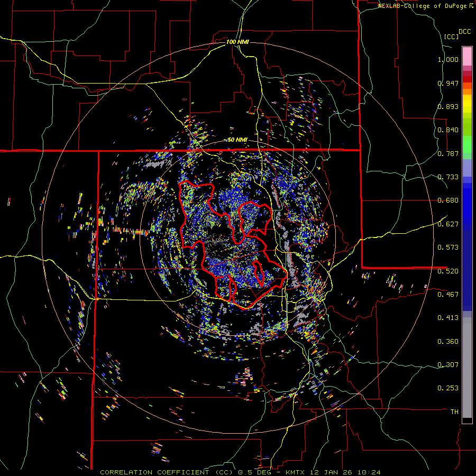Click the "TH" threshold label on legend

click(x=454, y=412)
